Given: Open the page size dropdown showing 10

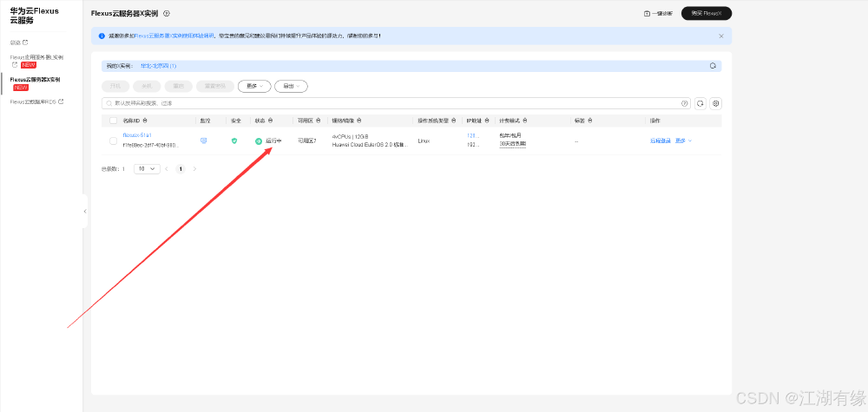Looking at the screenshot, I should (x=147, y=168).
